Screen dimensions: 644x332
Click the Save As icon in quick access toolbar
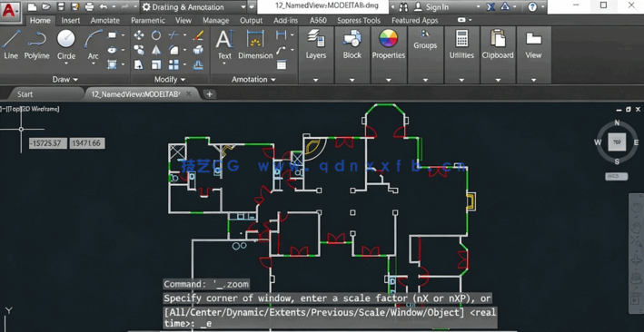[74, 6]
